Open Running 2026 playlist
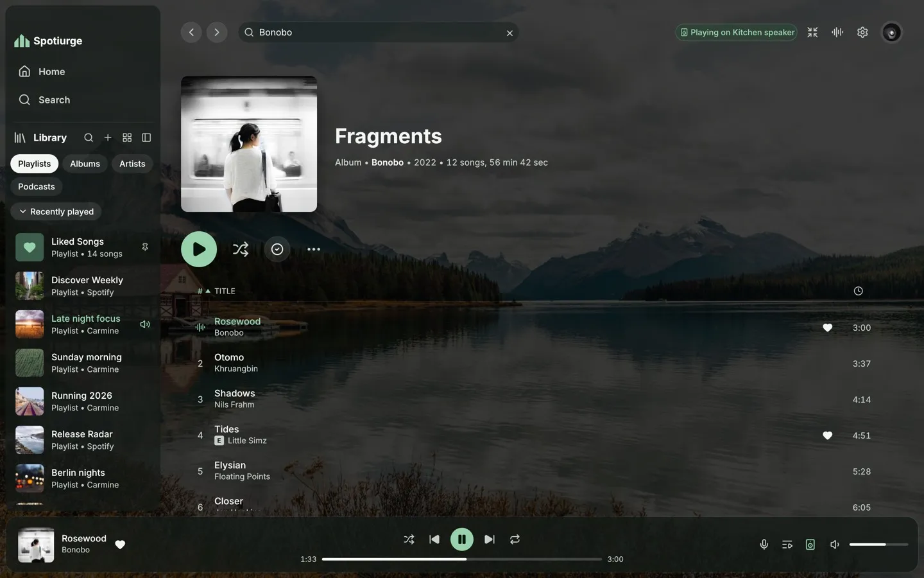 coord(82,401)
